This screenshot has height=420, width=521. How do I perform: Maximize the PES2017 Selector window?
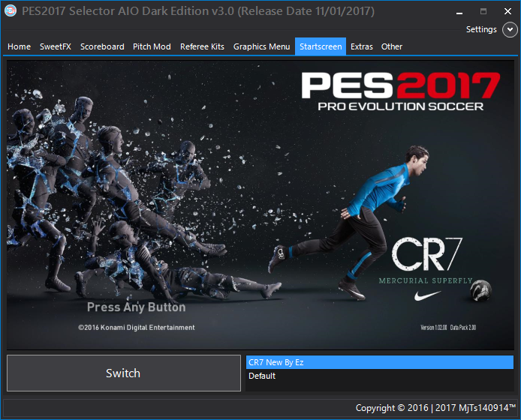[x=483, y=11]
